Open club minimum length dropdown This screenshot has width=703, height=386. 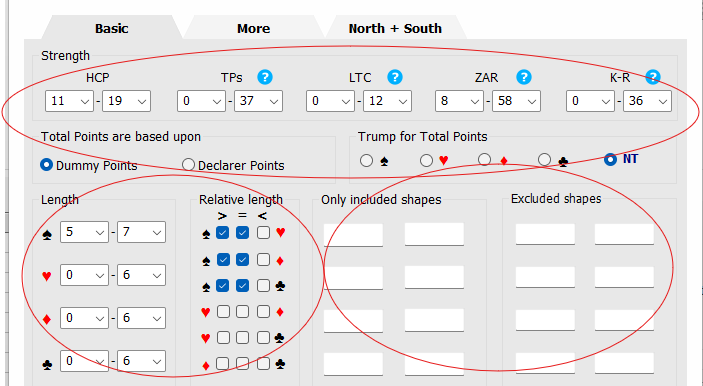(x=84, y=361)
